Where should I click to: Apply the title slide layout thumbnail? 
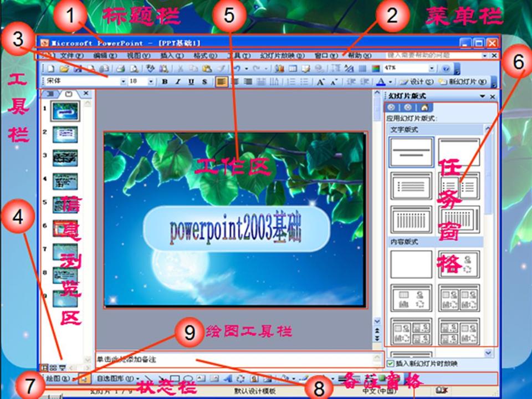[x=411, y=152]
